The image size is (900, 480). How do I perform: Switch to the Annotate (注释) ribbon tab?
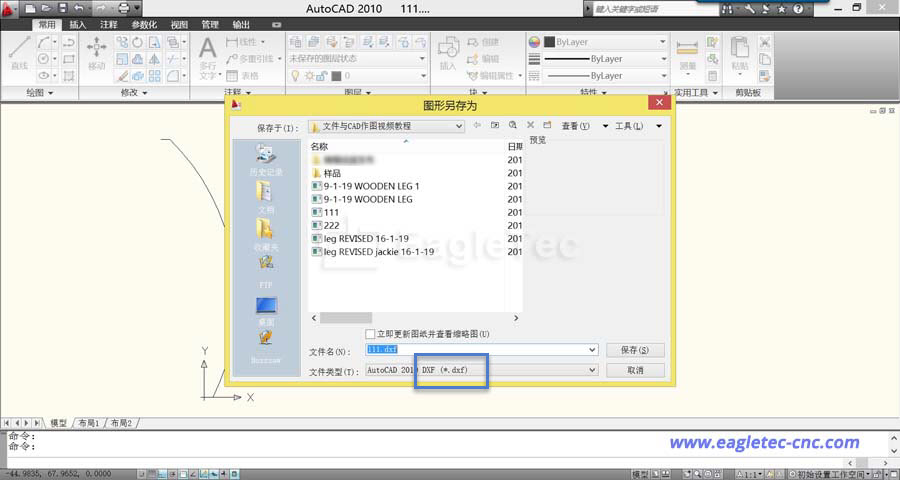(108, 25)
